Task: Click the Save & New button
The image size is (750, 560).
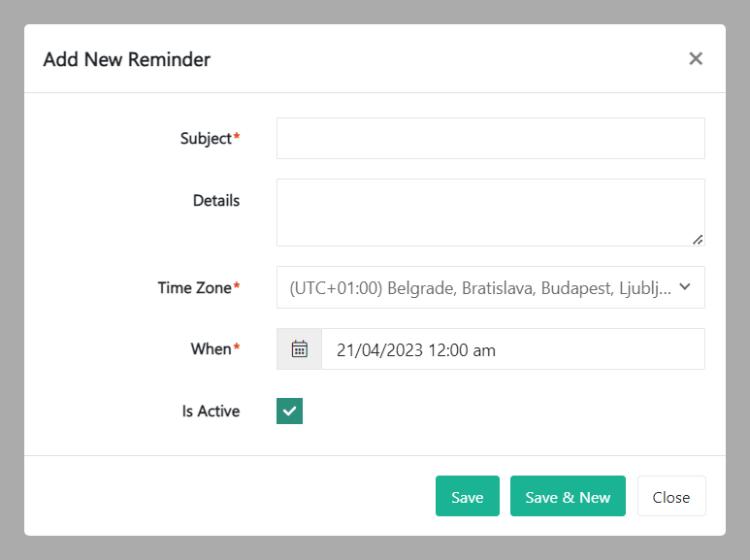Action: 568,496
